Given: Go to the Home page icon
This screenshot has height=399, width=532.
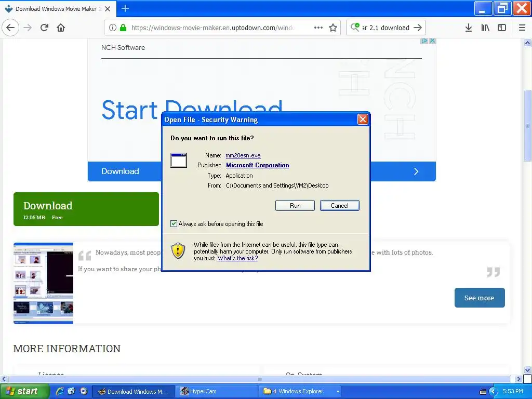Looking at the screenshot, I should pyautogui.click(x=61, y=28).
